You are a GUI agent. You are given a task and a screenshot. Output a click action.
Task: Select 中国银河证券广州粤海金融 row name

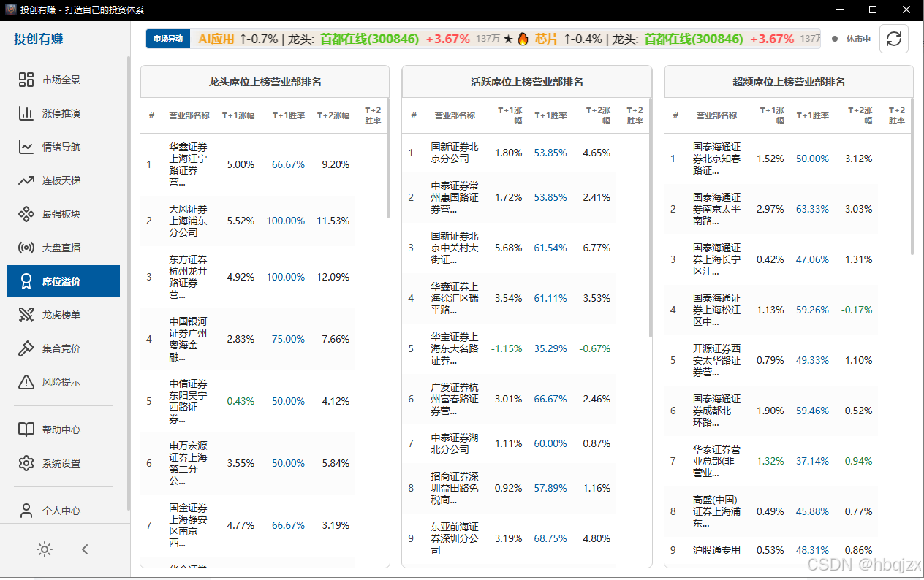(x=188, y=339)
